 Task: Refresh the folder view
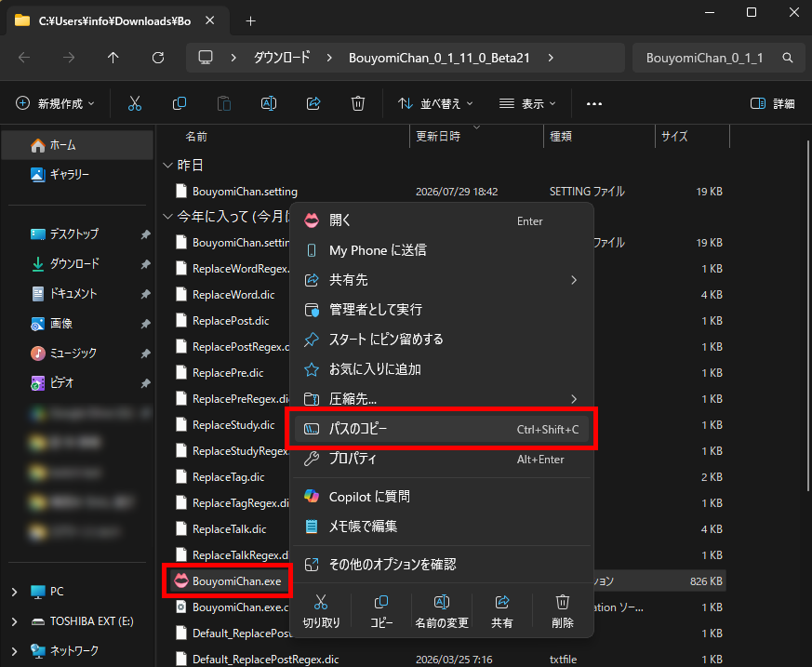click(158, 58)
